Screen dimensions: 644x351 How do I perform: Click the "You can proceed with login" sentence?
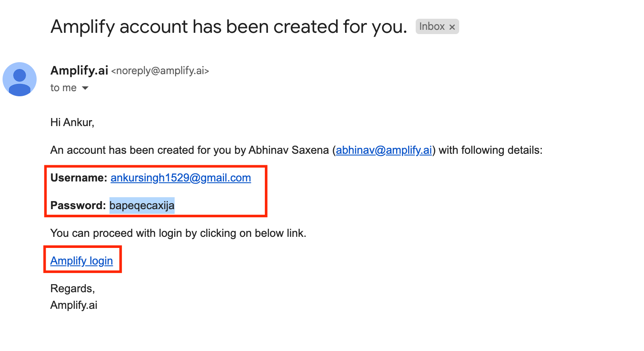coord(178,233)
